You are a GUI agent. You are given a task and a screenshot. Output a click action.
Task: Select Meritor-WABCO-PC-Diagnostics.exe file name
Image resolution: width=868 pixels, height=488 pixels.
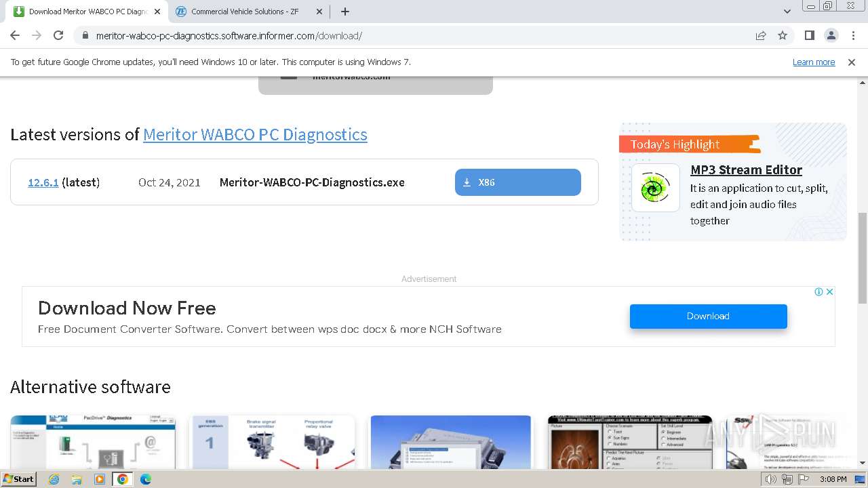tap(312, 182)
